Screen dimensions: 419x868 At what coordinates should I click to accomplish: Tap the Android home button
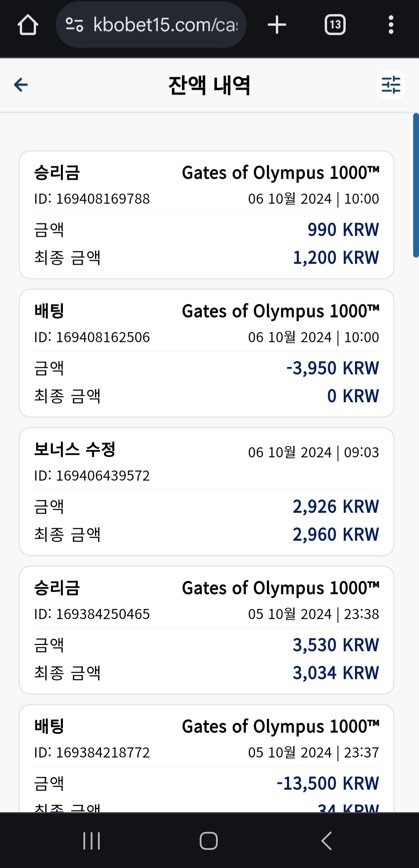coord(209,841)
